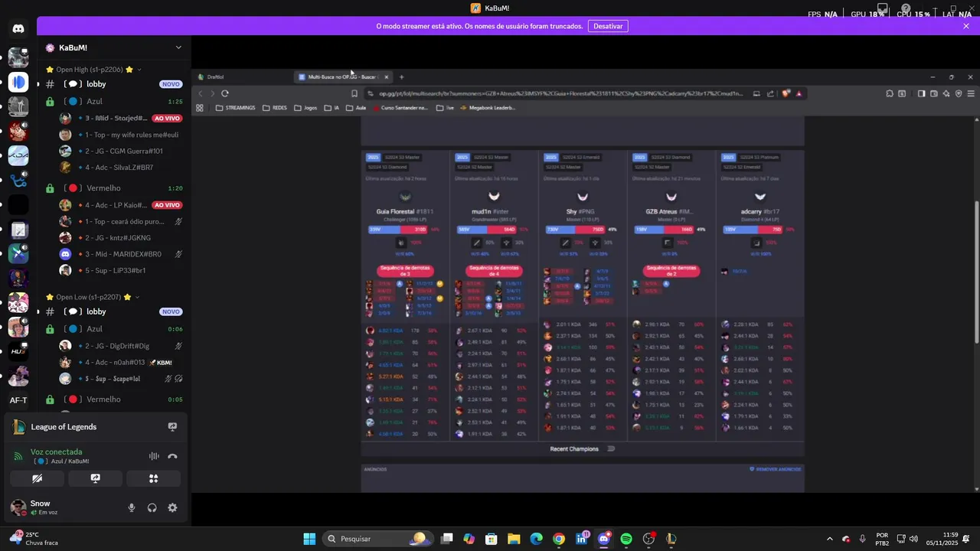This screenshot has width=980, height=551.
Task: Reload the page in streamed browser
Action: [225, 93]
